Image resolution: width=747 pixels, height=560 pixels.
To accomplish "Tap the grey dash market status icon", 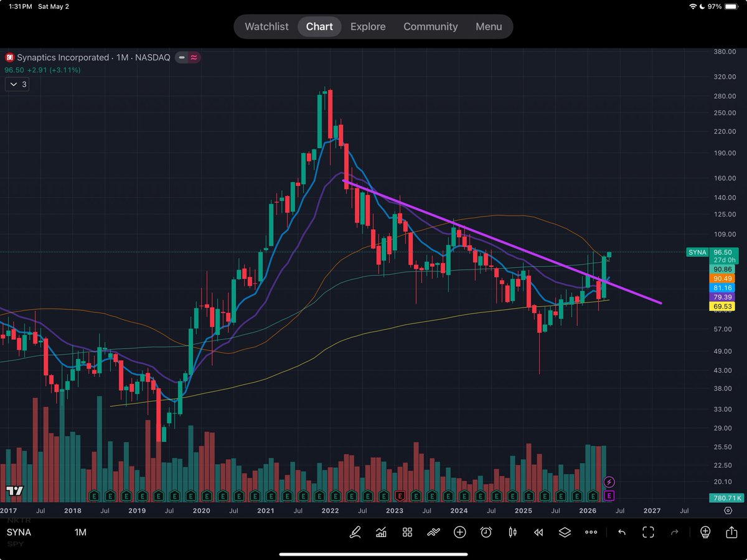I will 182,57.
